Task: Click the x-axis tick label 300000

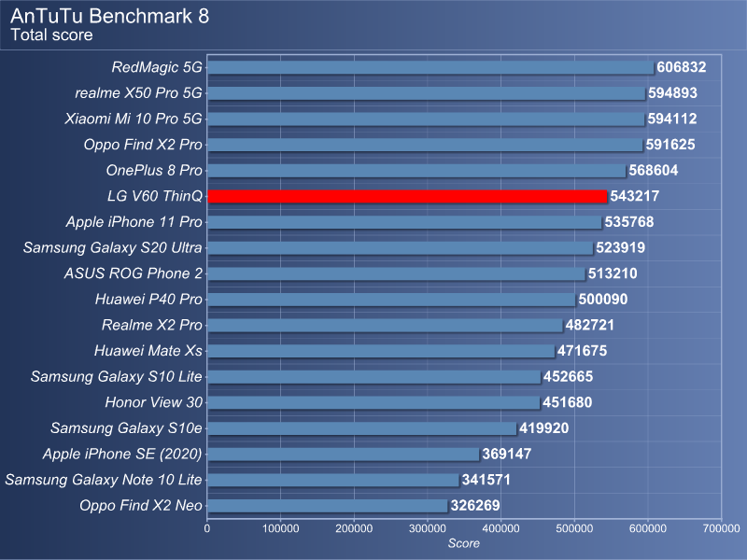Action: click(428, 528)
